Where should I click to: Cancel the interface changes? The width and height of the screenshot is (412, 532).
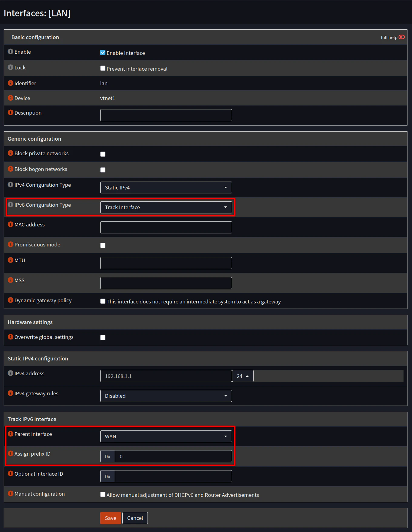(x=135, y=518)
